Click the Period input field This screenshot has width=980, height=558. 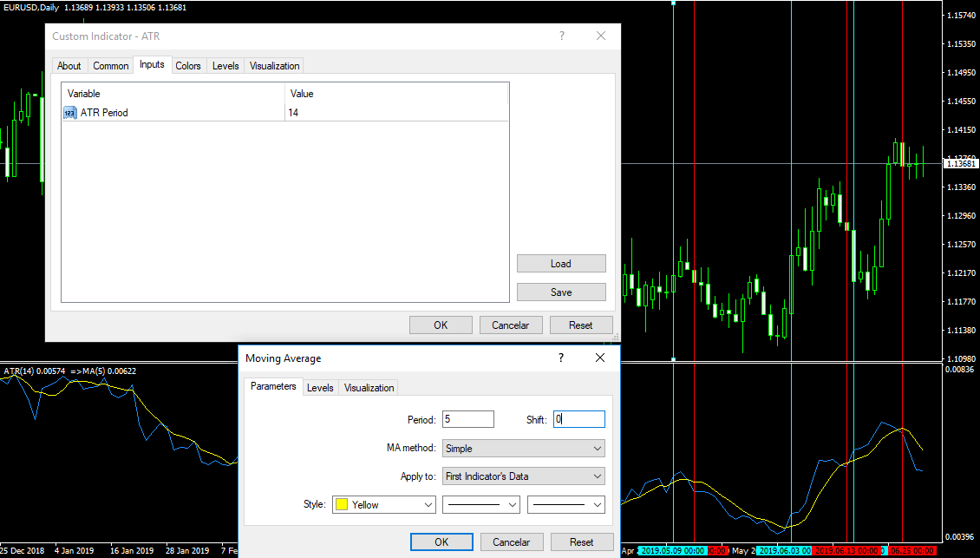pyautogui.click(x=467, y=419)
